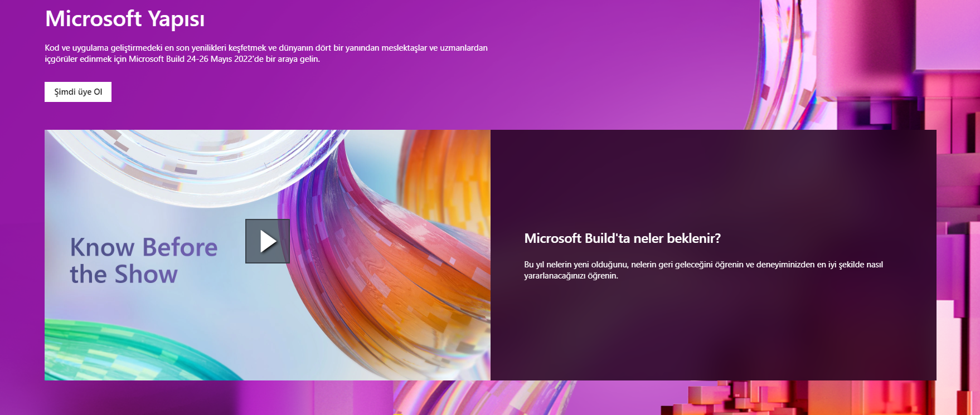The image size is (980, 415).
Task: Click the 'Şimdi üye Ol' button
Action: click(x=78, y=92)
